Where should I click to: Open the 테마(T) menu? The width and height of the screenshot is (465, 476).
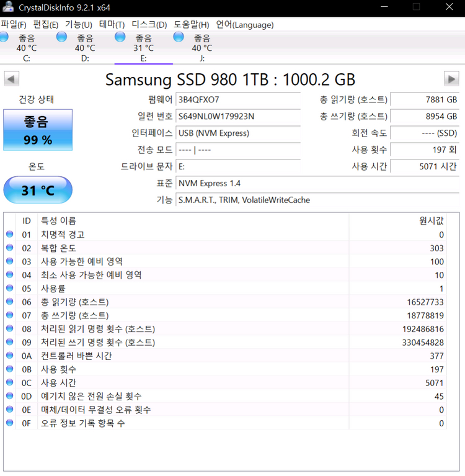pyautogui.click(x=112, y=25)
